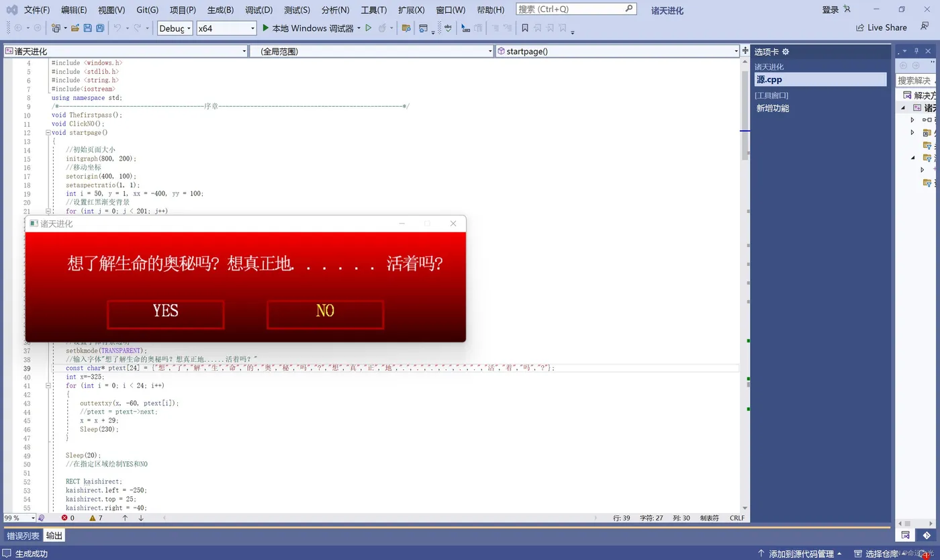Screen dimensions: 940x560
Task: Click the Save file icon
Action: coord(88,28)
